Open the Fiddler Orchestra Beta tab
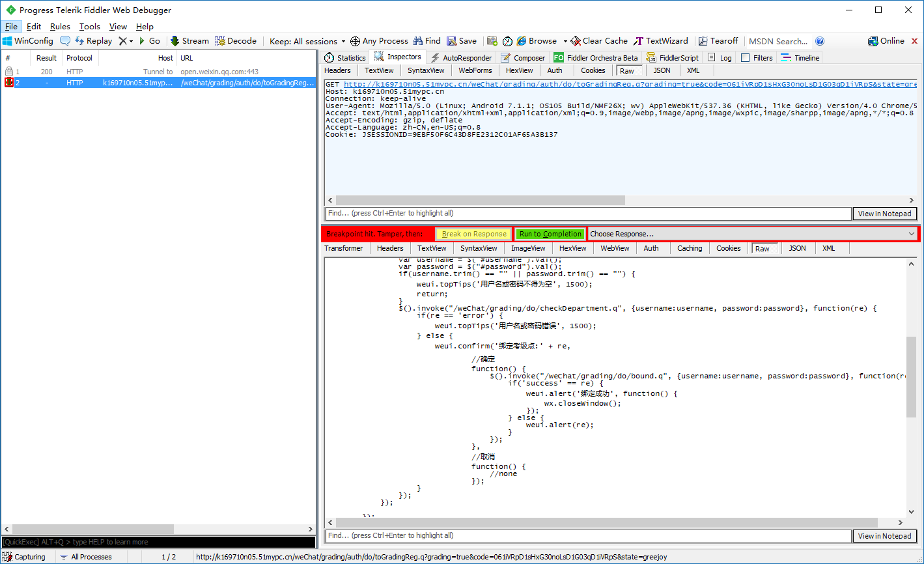Viewport: 924px width, 564px height. coord(596,58)
